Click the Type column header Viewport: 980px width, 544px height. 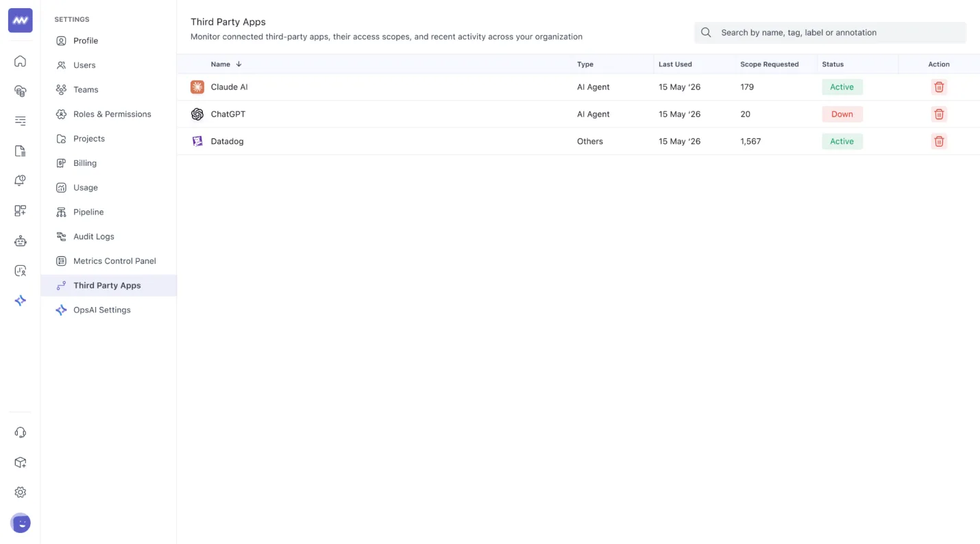585,64
